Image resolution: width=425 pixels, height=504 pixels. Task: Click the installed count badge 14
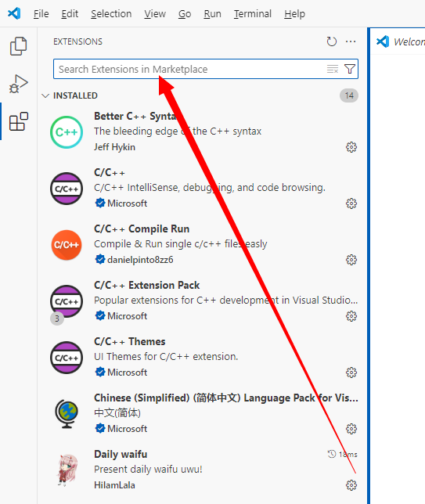click(x=349, y=95)
